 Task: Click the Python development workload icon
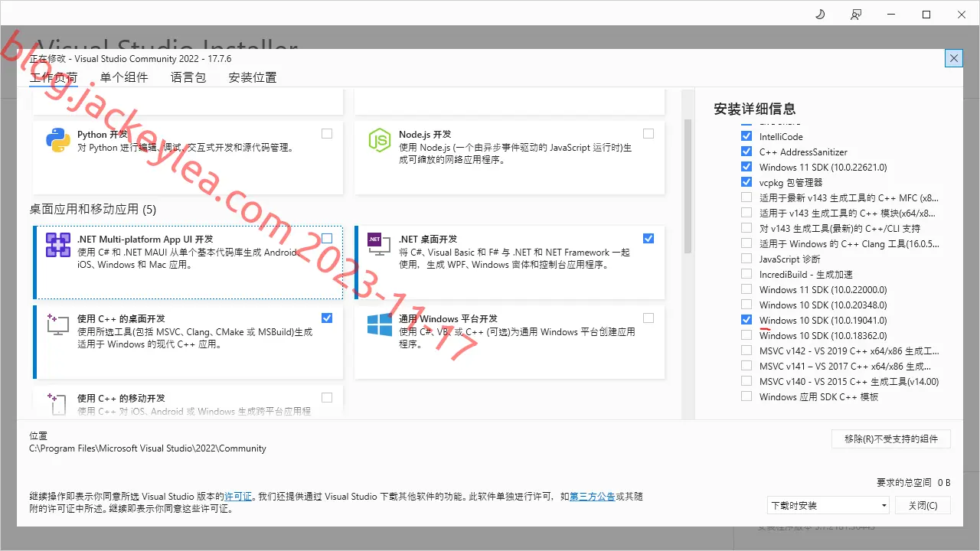click(x=58, y=140)
